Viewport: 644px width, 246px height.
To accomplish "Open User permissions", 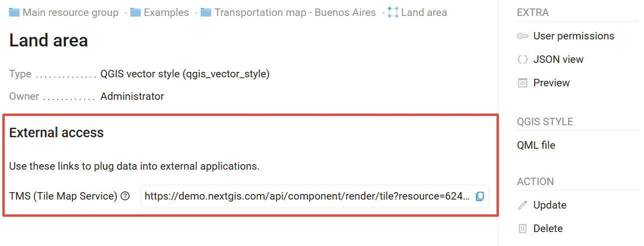I will (x=574, y=36).
